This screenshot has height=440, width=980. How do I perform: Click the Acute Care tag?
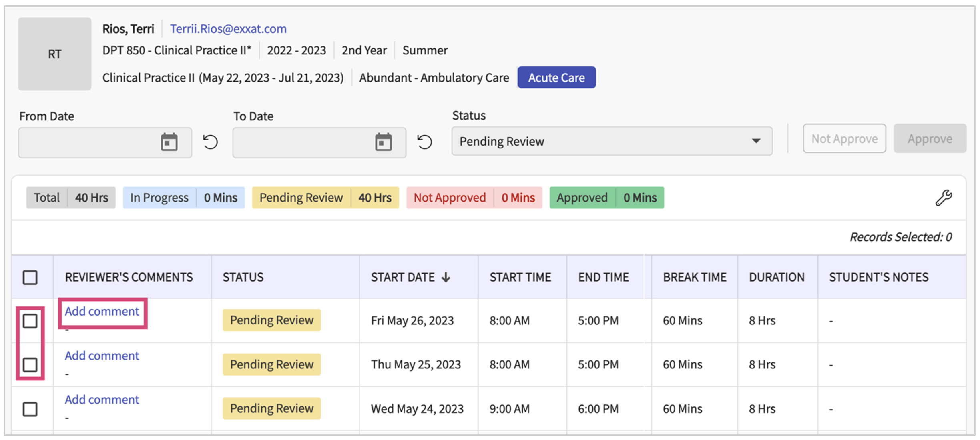coord(556,78)
